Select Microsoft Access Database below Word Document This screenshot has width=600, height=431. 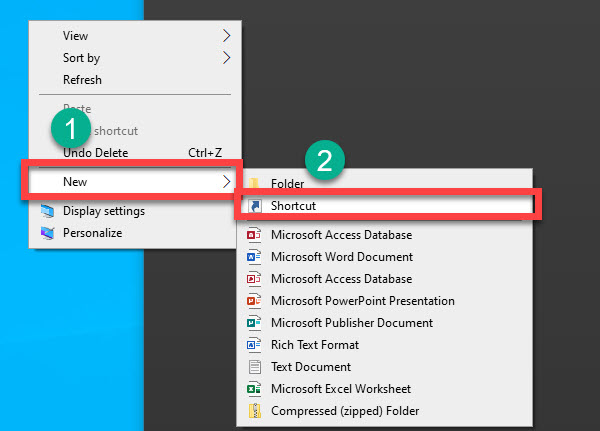[385, 279]
